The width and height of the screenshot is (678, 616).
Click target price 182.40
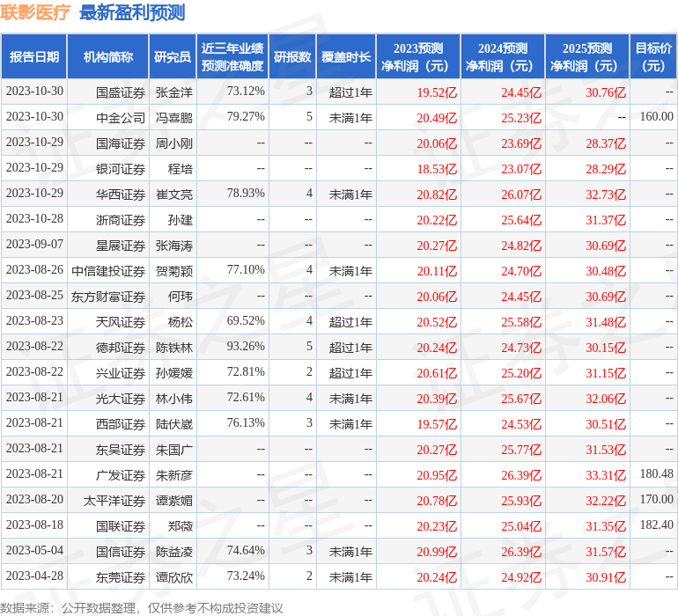point(656,525)
